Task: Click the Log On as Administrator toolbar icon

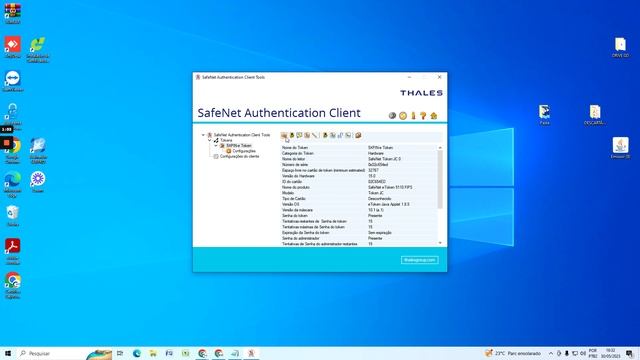Action: [x=325, y=135]
